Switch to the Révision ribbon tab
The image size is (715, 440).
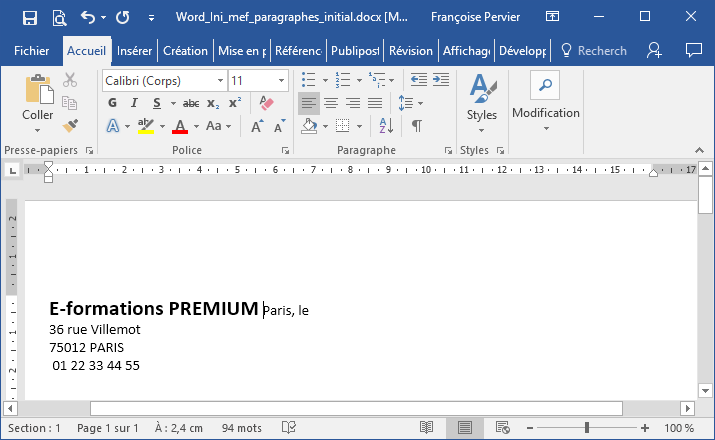coord(410,51)
